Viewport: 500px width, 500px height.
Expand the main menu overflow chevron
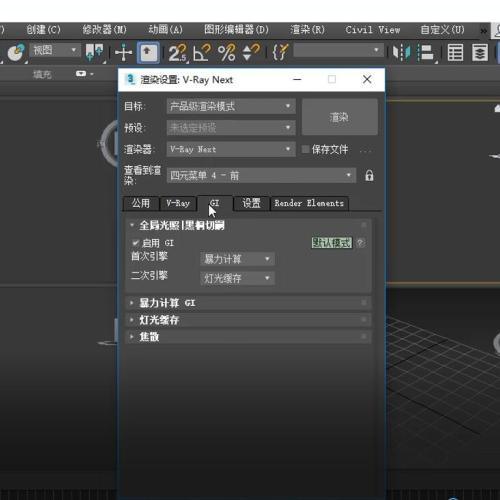(x=483, y=30)
